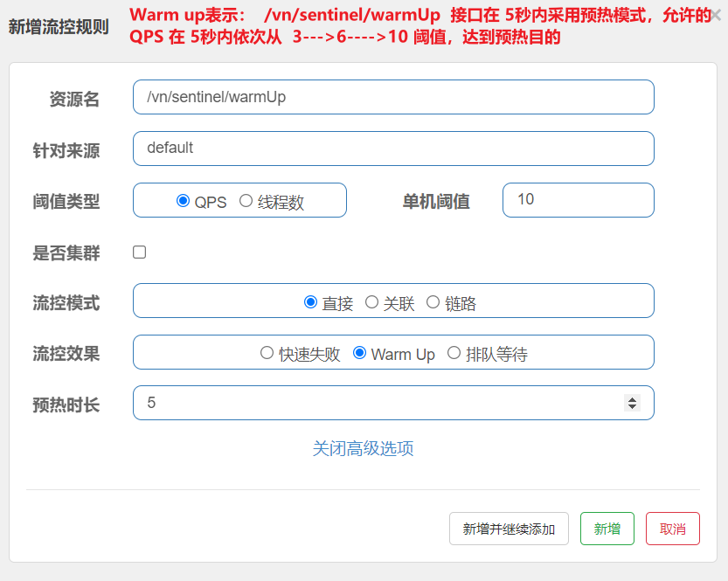
Task: Click the 新增流控规则 dialog title
Action: (x=59, y=26)
